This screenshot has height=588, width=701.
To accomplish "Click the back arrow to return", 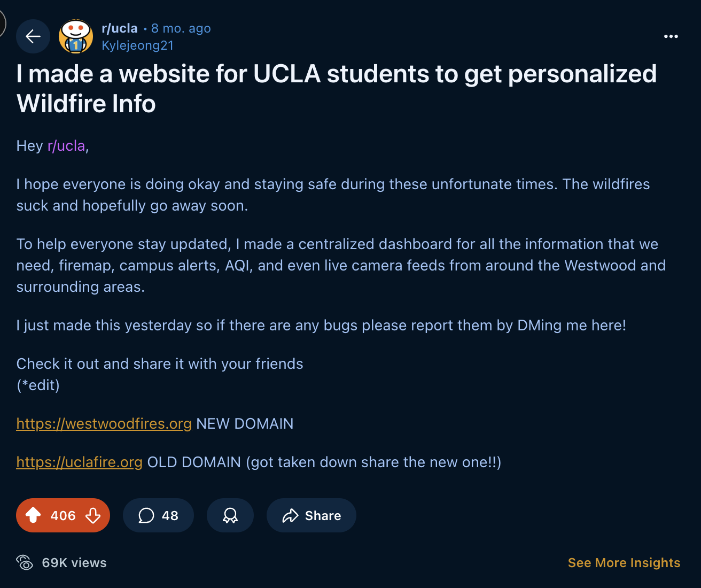I will click(33, 36).
